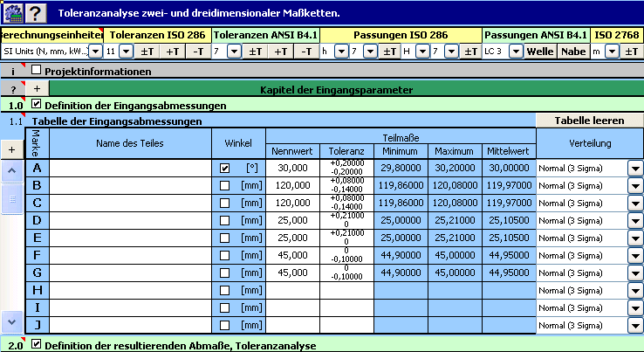
Task: Click the Toleranz cell in row D
Action: point(346,220)
